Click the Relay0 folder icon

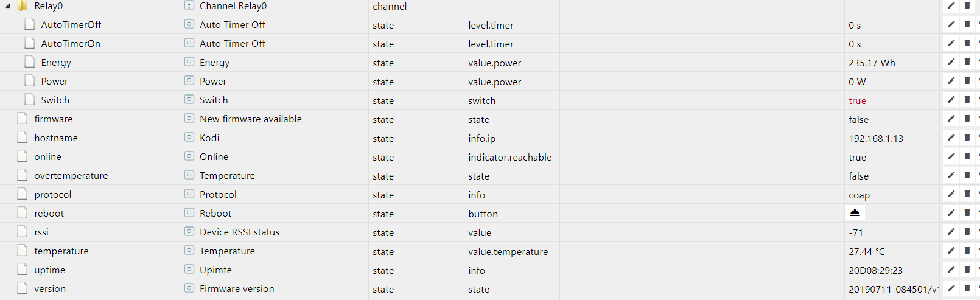point(23,6)
